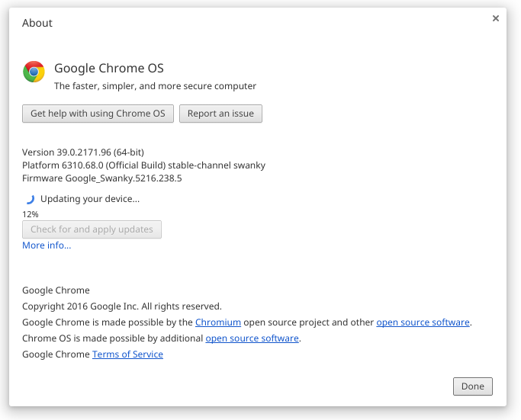Click the Report an issue button
The width and height of the screenshot is (521, 420).
point(220,114)
